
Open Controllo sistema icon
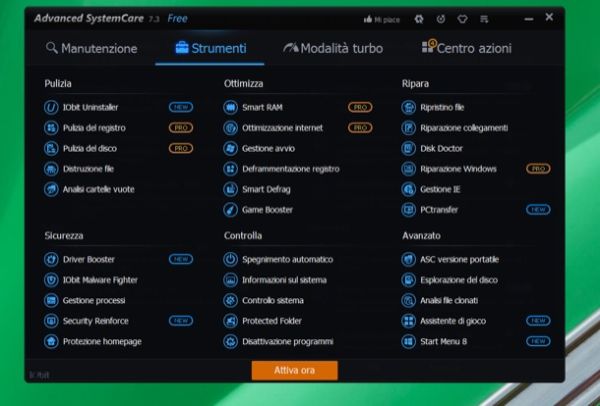click(x=230, y=300)
